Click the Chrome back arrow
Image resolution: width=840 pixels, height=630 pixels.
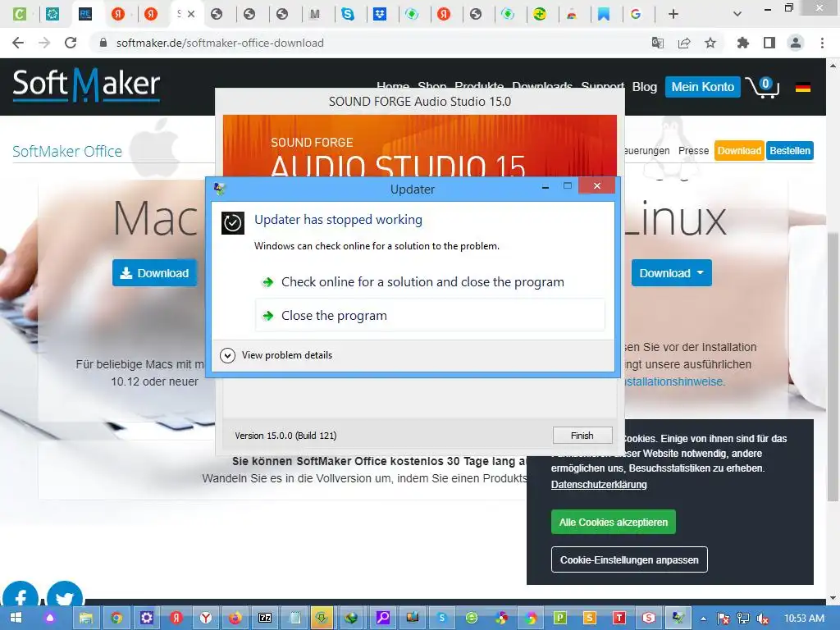click(x=18, y=43)
